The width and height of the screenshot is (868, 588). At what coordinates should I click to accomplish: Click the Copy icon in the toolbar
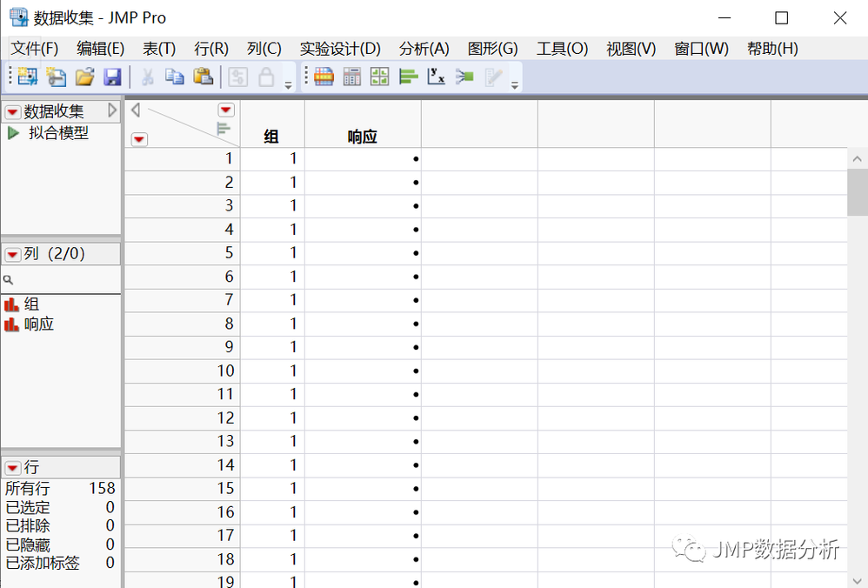click(175, 77)
